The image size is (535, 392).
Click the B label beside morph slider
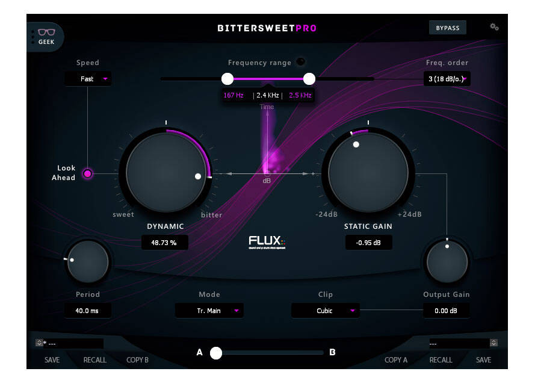[x=332, y=352]
